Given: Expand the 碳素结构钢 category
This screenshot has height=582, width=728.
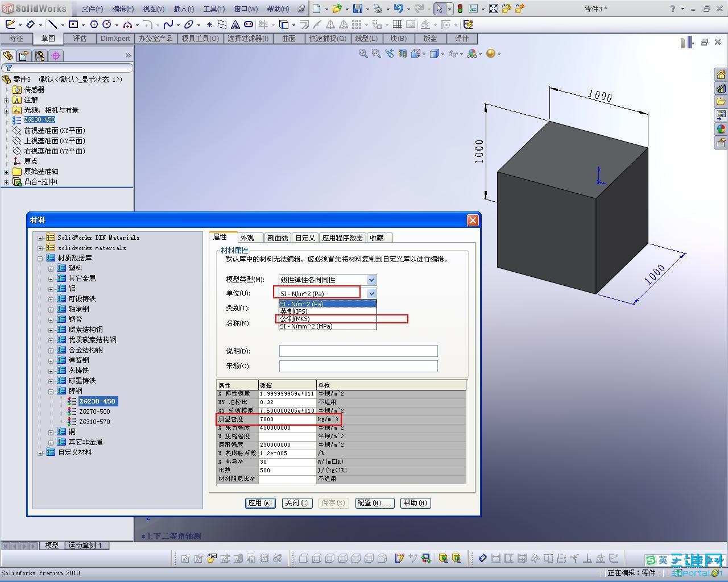Looking at the screenshot, I should 51,330.
